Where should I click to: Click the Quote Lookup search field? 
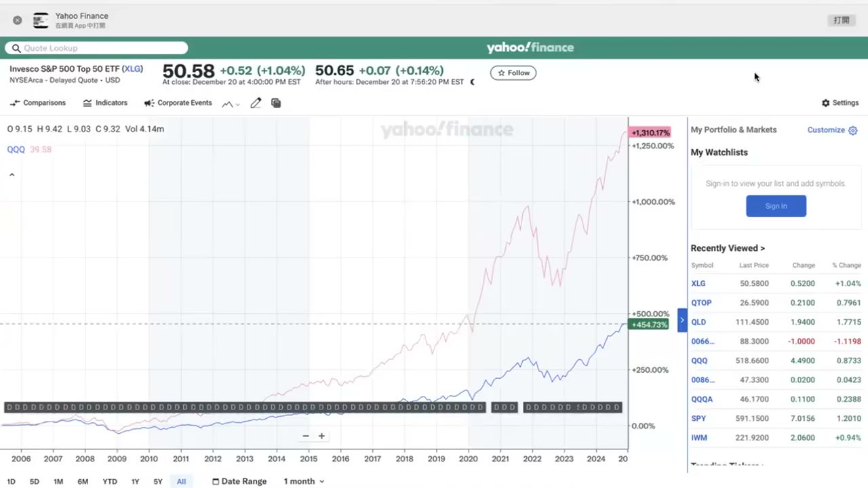[96, 48]
